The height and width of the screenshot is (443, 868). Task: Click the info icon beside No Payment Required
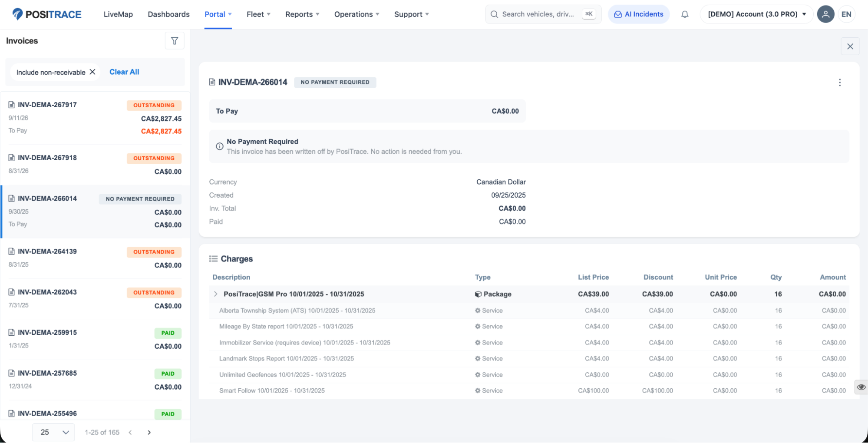pos(220,147)
